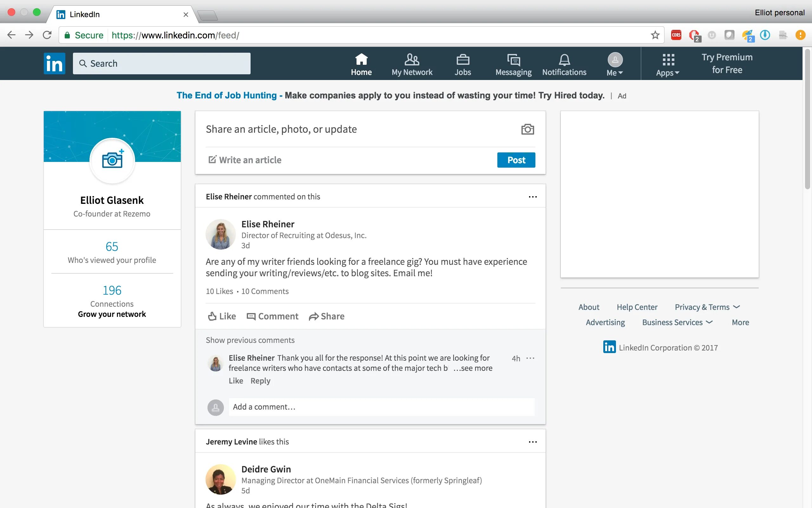The height and width of the screenshot is (508, 812).
Task: Click Try Premium for Free link
Action: (x=727, y=63)
